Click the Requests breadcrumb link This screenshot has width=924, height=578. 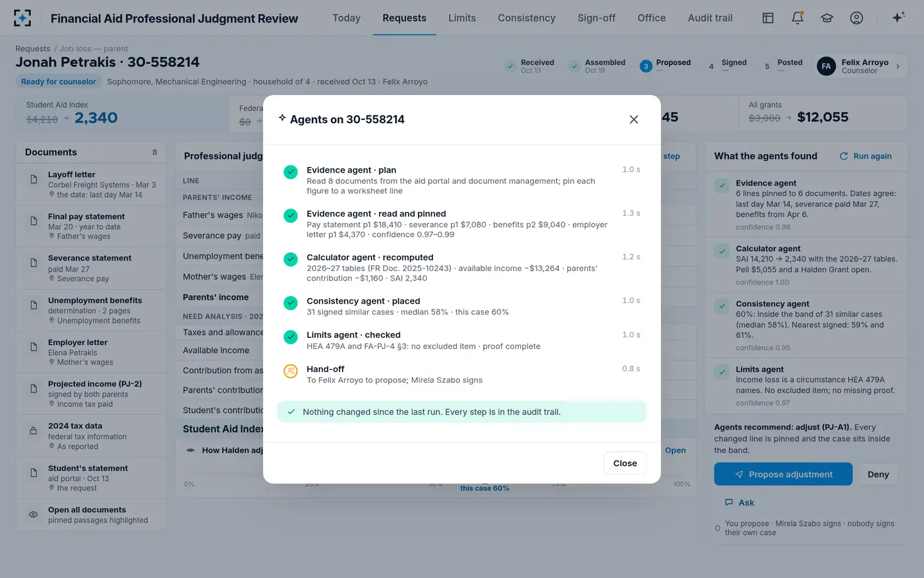point(33,49)
